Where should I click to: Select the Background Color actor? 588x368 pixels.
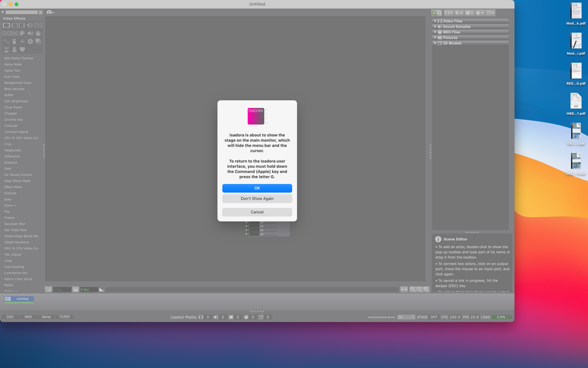tap(18, 83)
